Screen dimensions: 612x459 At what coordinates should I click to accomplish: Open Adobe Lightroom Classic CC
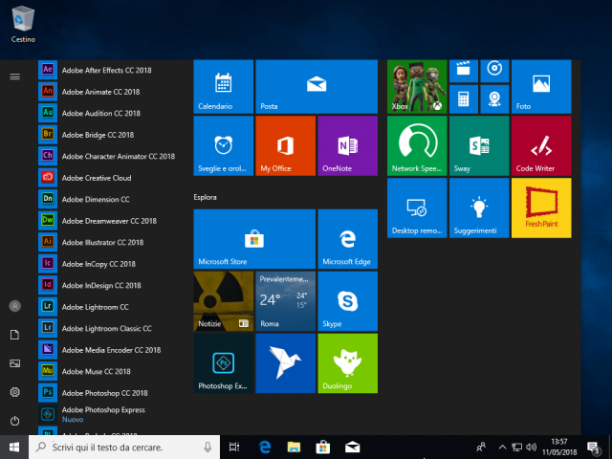(x=107, y=328)
